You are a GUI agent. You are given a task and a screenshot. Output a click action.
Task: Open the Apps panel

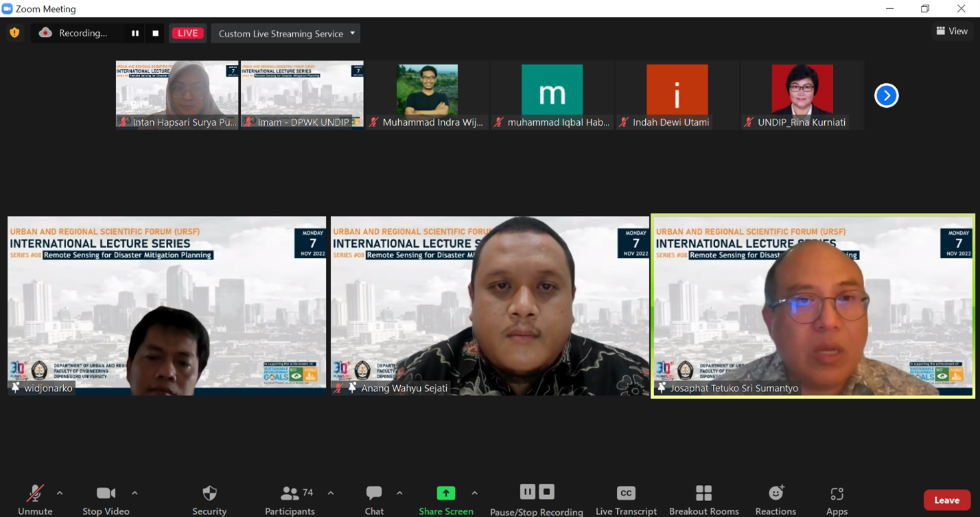837,499
